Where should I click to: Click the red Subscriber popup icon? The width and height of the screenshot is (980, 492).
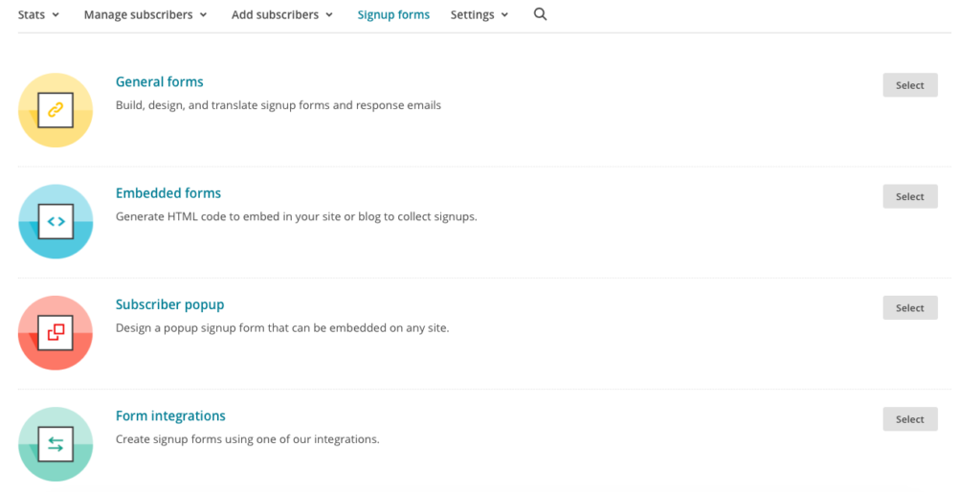click(56, 332)
